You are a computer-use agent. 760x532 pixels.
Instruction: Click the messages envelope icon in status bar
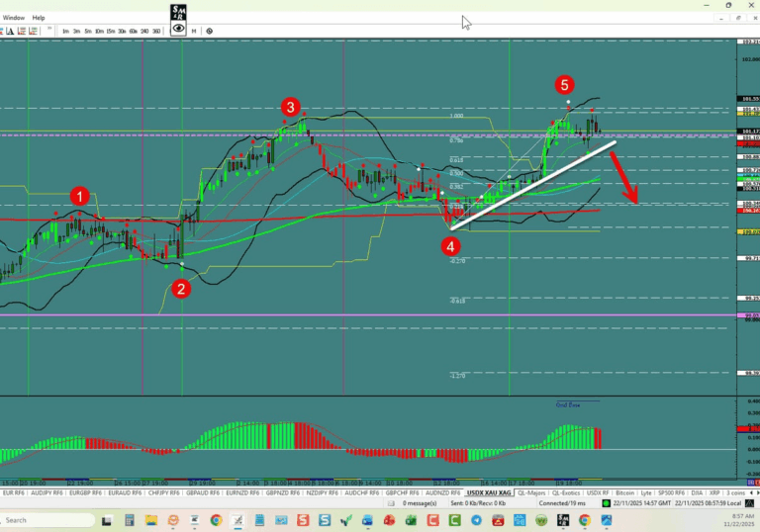pyautogui.click(x=391, y=503)
